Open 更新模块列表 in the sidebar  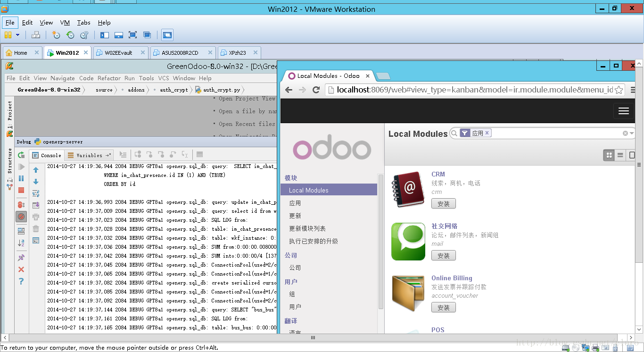tap(307, 228)
